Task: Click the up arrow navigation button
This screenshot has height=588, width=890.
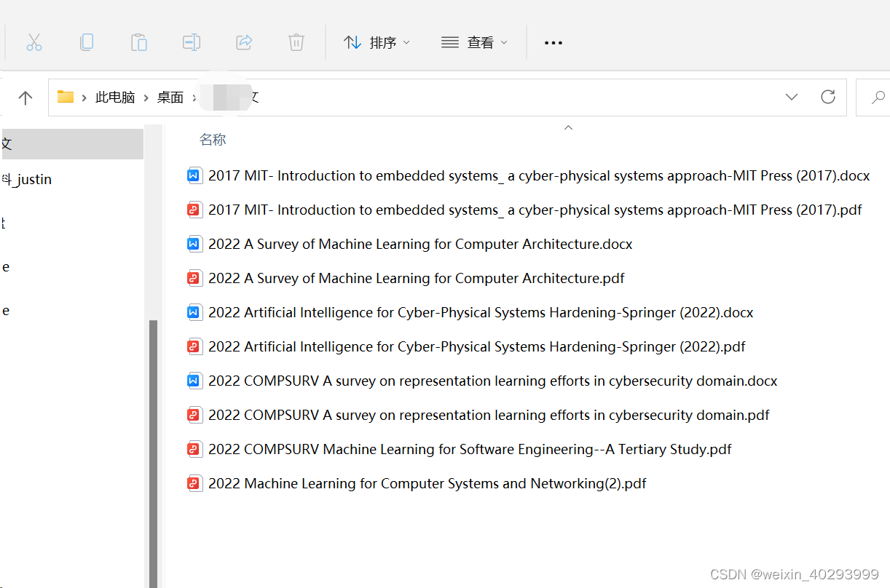Action: point(25,98)
